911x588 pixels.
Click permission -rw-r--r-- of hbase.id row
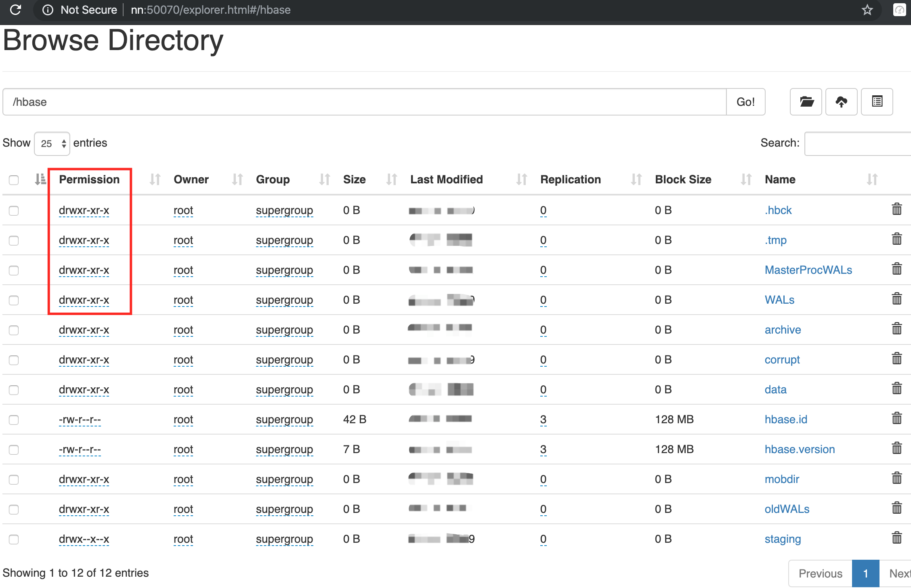(80, 419)
